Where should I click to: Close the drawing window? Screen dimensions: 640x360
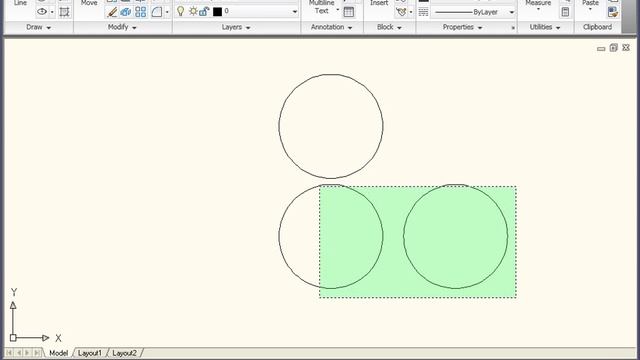click(626, 48)
